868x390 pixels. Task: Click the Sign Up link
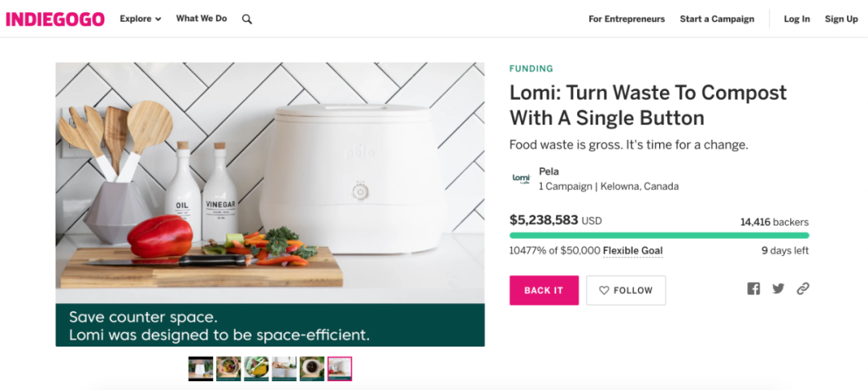841,19
